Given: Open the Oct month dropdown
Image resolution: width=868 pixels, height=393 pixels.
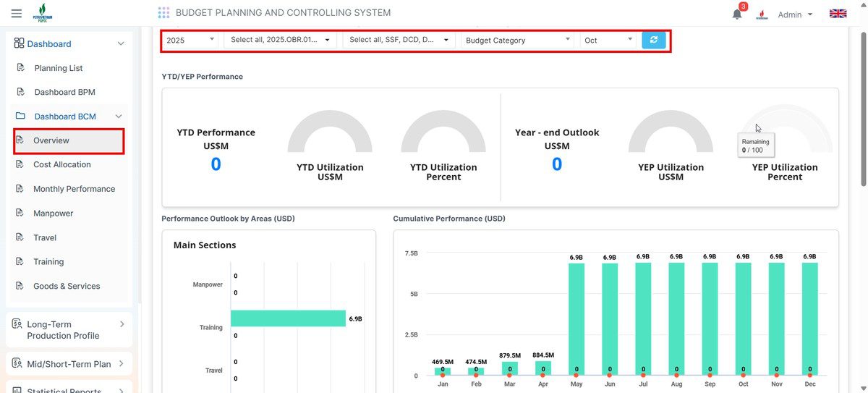Looking at the screenshot, I should 608,41.
